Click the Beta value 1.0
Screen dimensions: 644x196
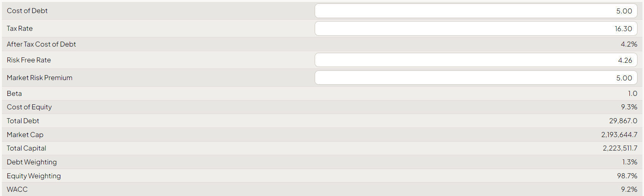point(632,94)
